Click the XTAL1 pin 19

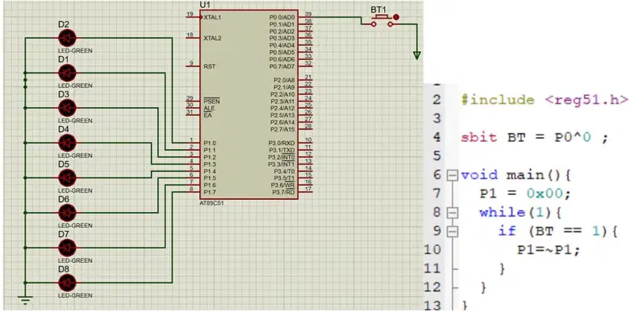pyautogui.click(x=193, y=17)
